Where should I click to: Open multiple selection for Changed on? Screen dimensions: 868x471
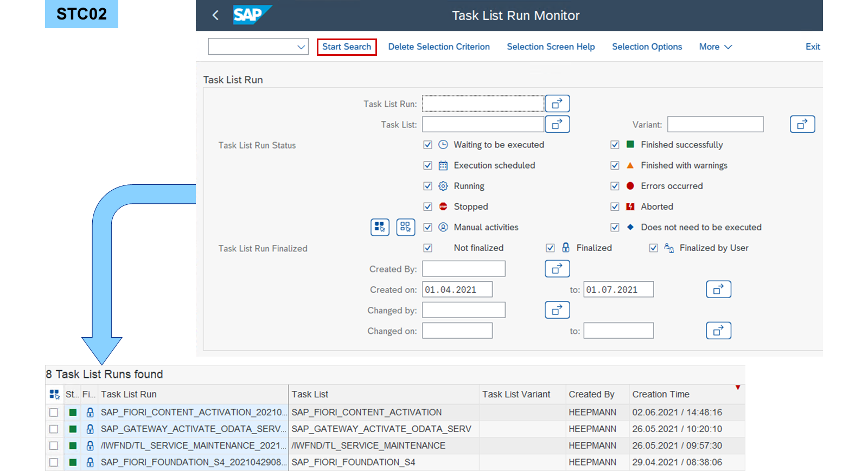pyautogui.click(x=718, y=331)
